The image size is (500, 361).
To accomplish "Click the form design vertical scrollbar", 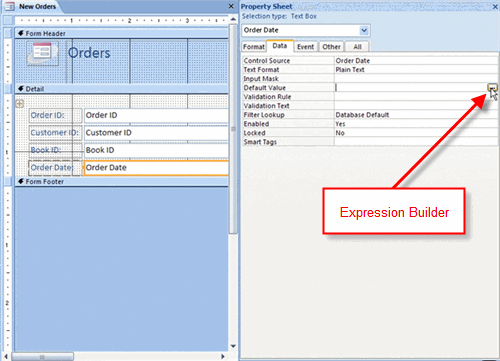I will [233, 129].
